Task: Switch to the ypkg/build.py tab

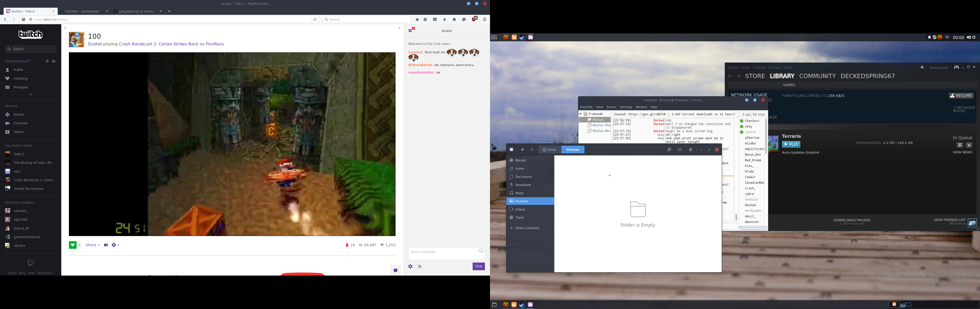Action: [x=138, y=11]
